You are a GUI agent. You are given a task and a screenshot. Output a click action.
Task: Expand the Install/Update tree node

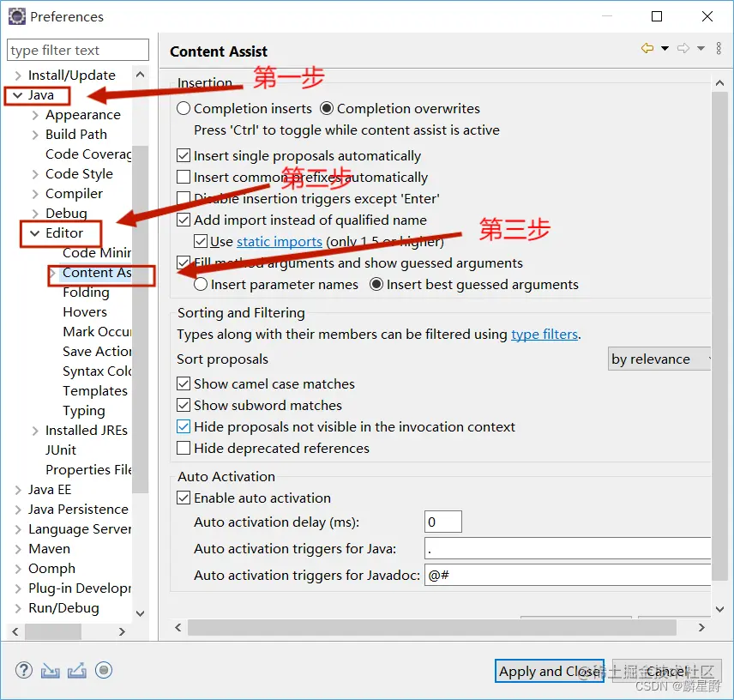pyautogui.click(x=18, y=75)
